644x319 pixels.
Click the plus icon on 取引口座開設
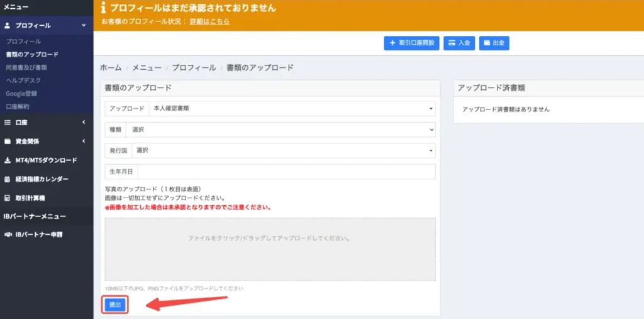392,43
